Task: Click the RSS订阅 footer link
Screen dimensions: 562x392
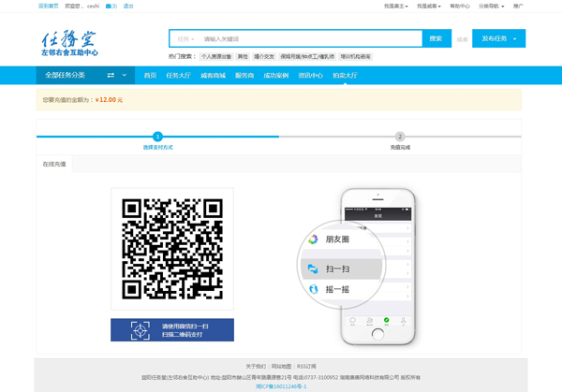Action: [306, 366]
